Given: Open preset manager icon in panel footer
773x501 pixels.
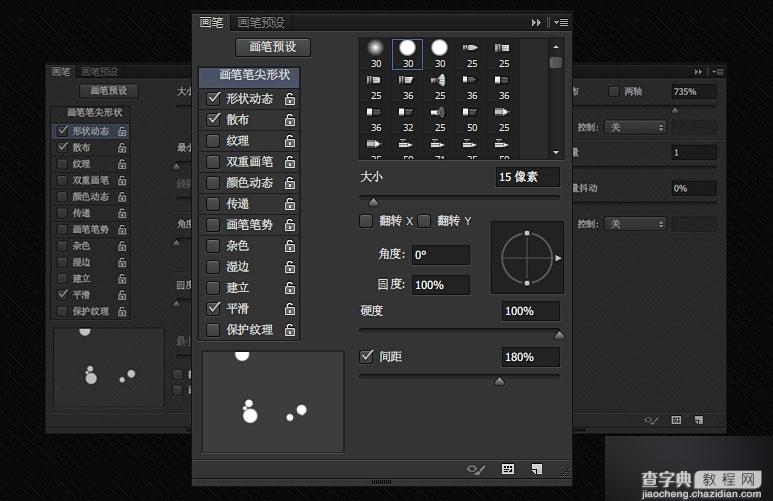Looking at the screenshot, I should pyautogui.click(x=508, y=468).
